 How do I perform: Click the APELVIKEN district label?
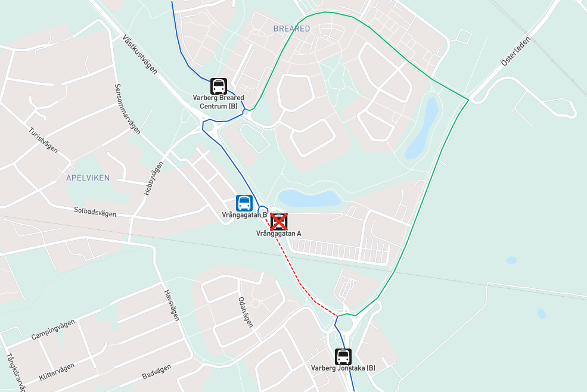tap(88, 178)
